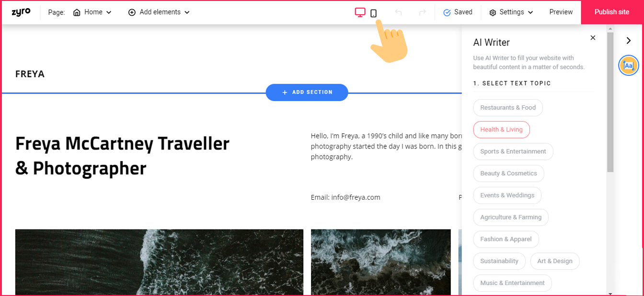644x296 pixels.
Task: Close the AI Writer panel
Action: coord(593,38)
